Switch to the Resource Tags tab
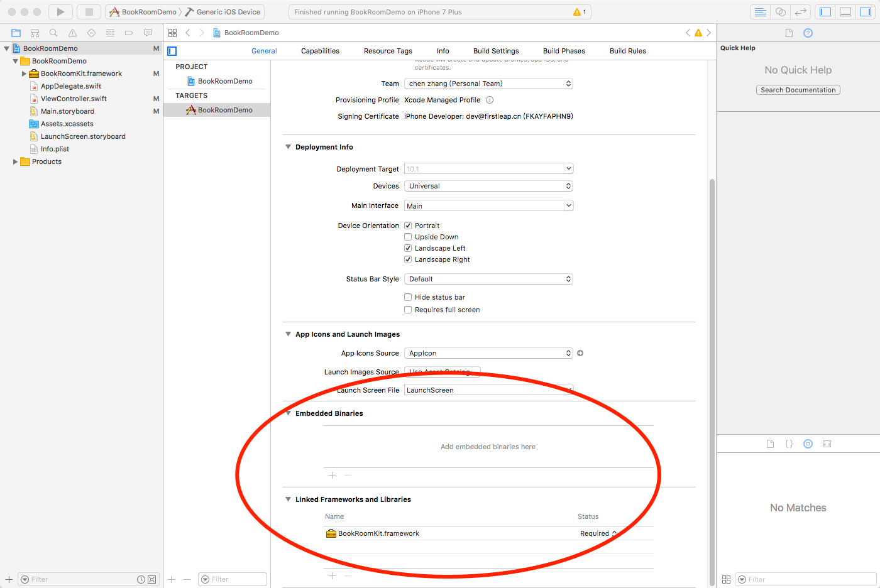Viewport: 880px width, 588px height. click(388, 51)
